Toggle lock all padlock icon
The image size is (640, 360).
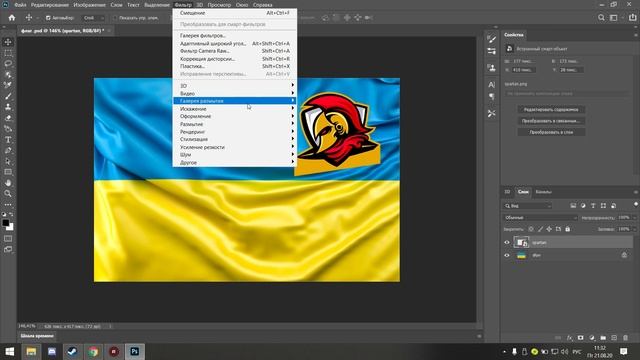click(567, 229)
